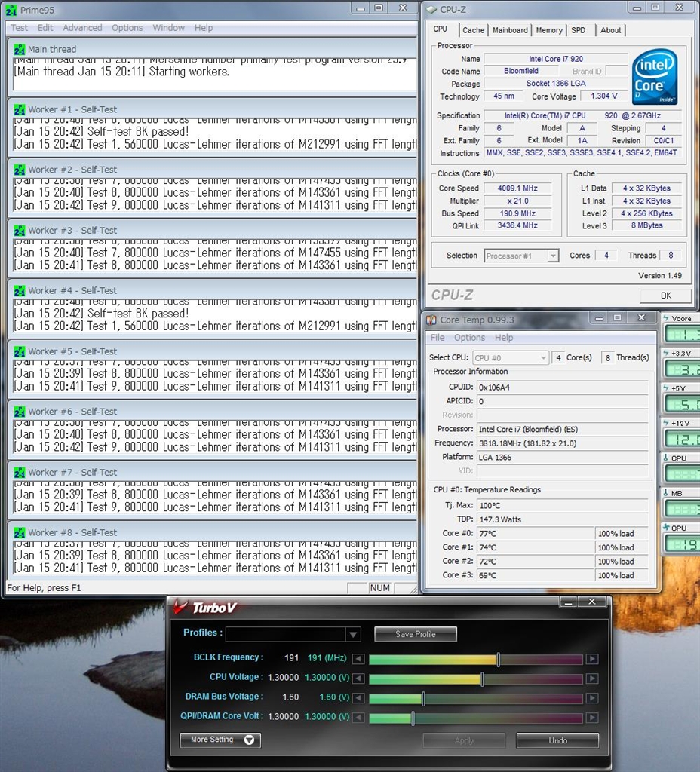The height and width of the screenshot is (772, 700).
Task: Decrease CPU Voltage with left arrow
Action: click(x=358, y=679)
